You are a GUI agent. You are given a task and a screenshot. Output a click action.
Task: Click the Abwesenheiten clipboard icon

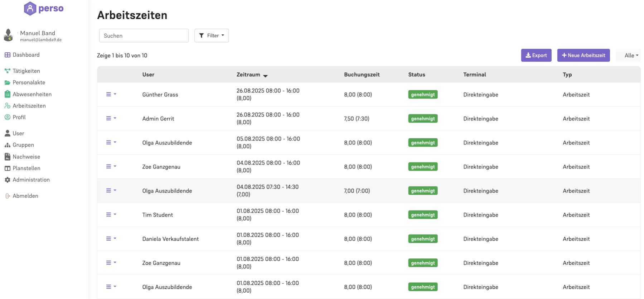tap(8, 94)
